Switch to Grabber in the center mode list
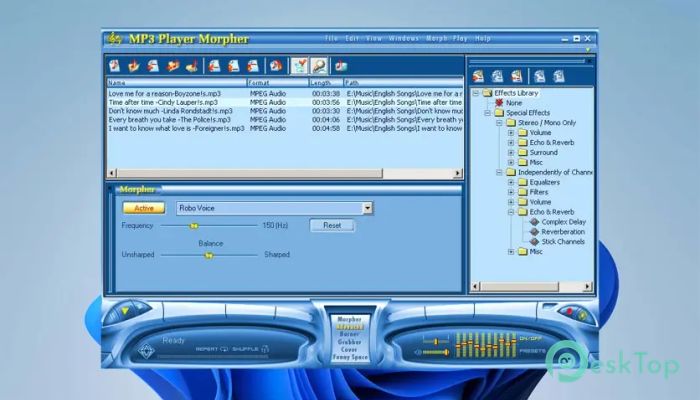 pos(350,342)
